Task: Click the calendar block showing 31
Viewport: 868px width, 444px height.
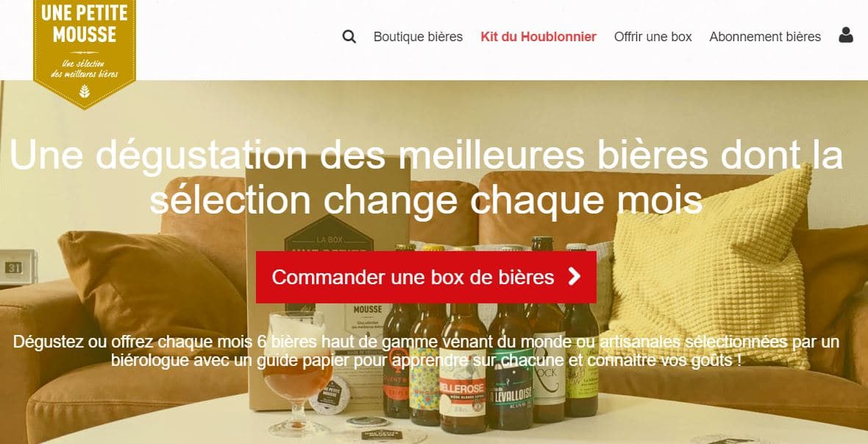Action: [x=18, y=268]
